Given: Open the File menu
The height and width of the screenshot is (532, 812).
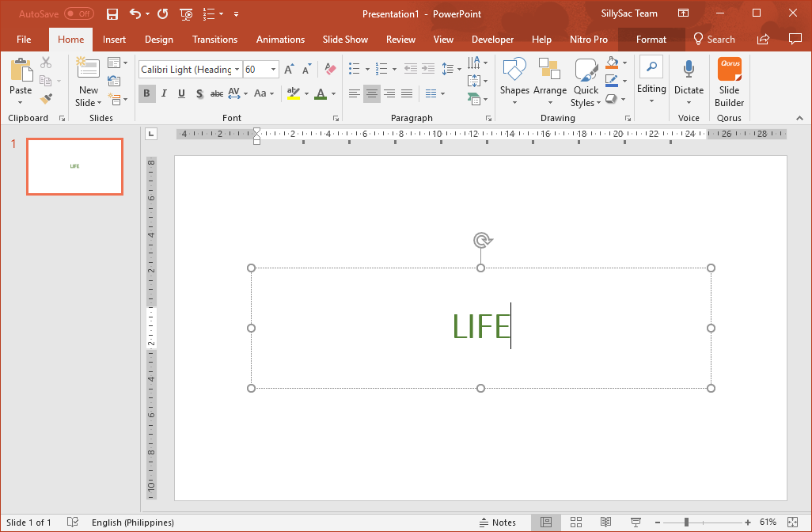Looking at the screenshot, I should click(x=24, y=40).
